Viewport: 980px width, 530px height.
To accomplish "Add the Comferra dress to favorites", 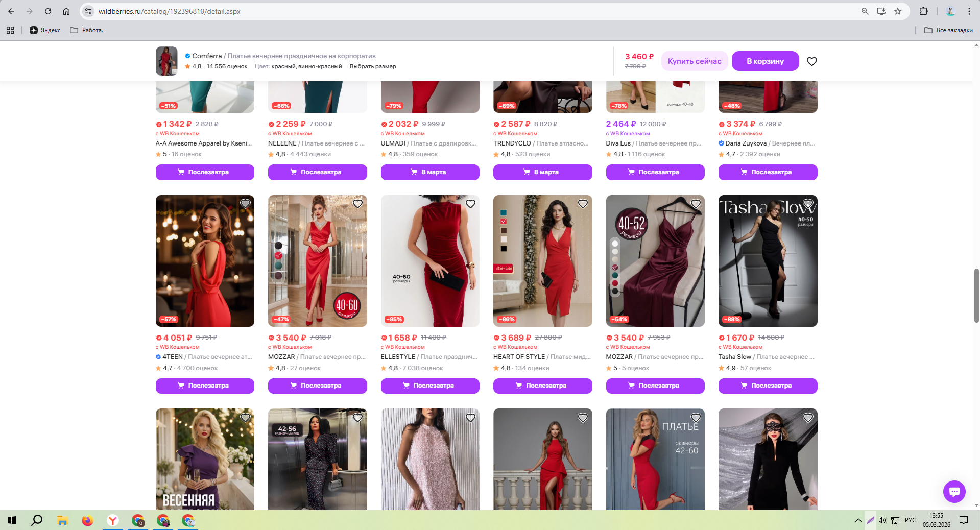I will coord(811,61).
